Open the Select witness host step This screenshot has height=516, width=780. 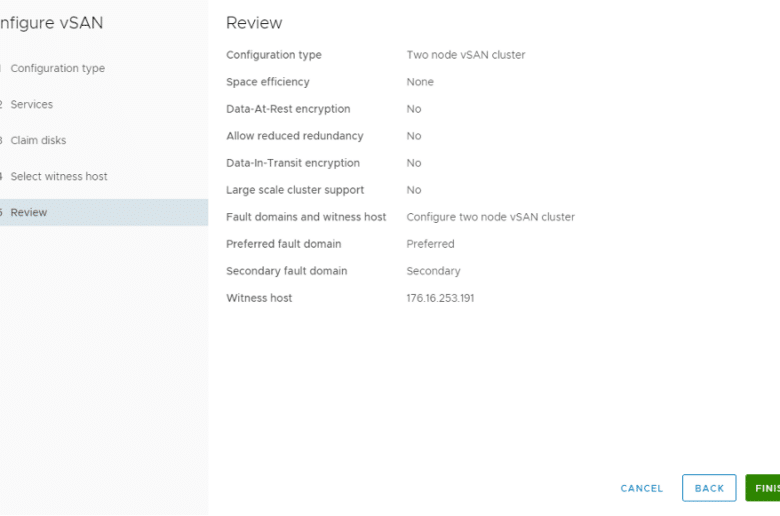coord(59,176)
